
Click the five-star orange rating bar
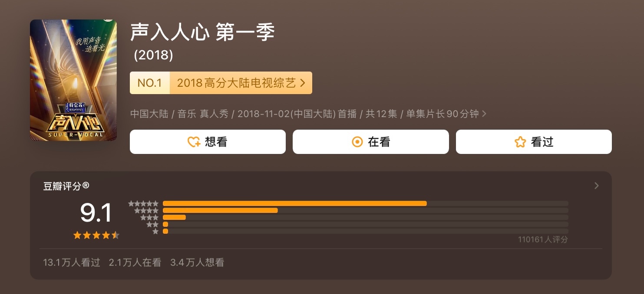[x=295, y=203]
